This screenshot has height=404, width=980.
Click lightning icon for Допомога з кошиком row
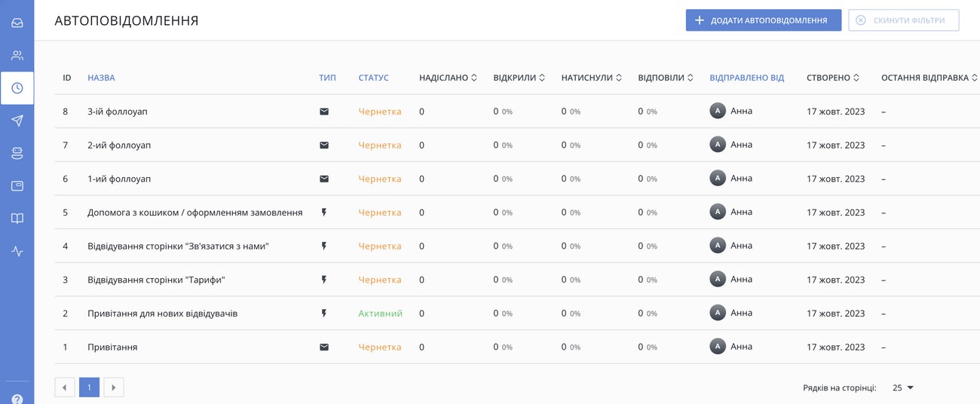[324, 213]
